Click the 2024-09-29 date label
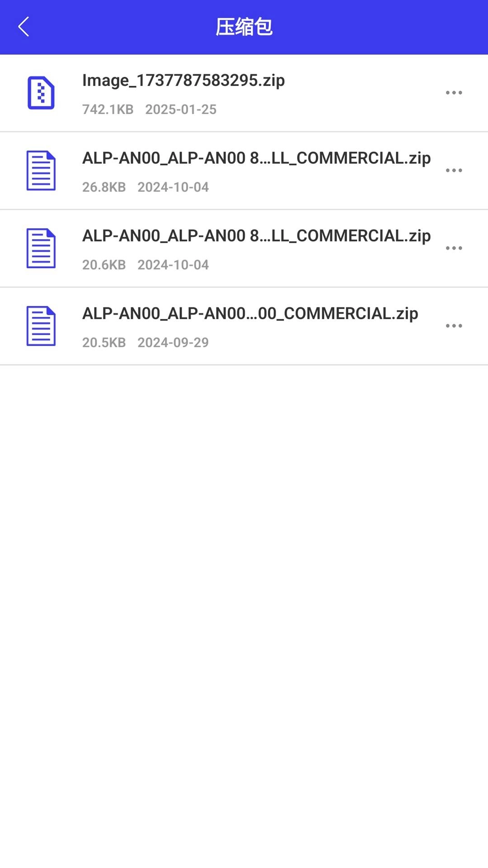488x868 pixels. point(173,343)
